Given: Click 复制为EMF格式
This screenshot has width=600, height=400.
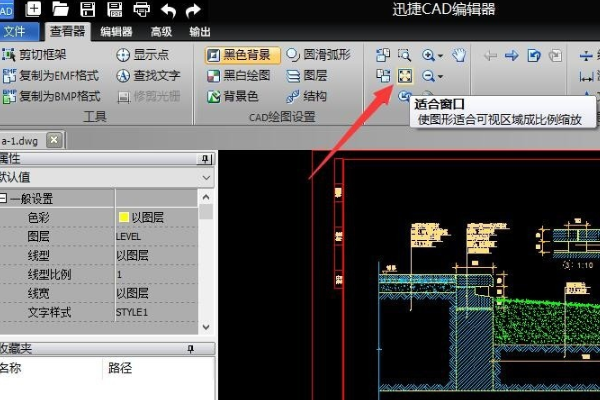Looking at the screenshot, I should [x=51, y=76].
